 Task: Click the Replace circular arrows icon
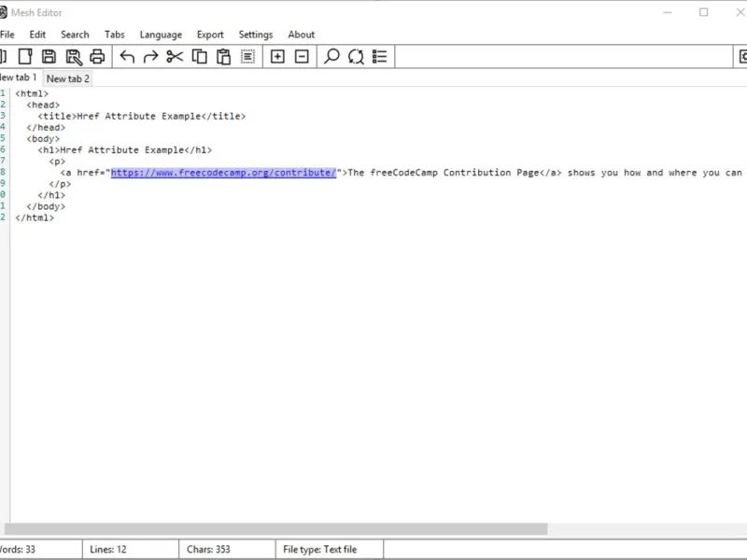click(356, 57)
